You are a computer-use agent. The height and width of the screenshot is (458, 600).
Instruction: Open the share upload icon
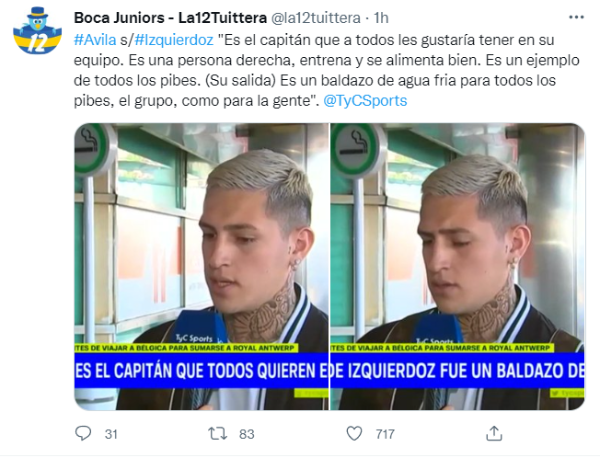tap(494, 433)
